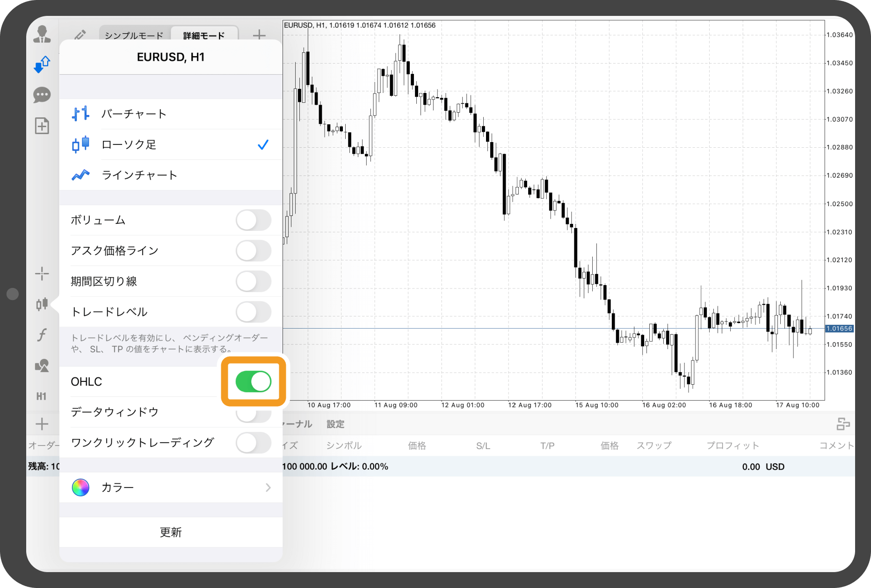Viewport: 871px width, 588px height.
Task: Click the bar chart icon
Action: tap(80, 114)
